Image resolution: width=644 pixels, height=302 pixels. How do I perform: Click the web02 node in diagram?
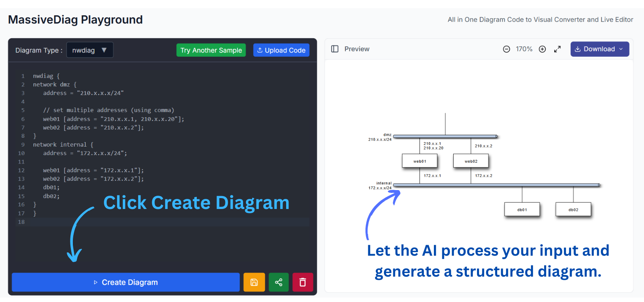coord(471,161)
